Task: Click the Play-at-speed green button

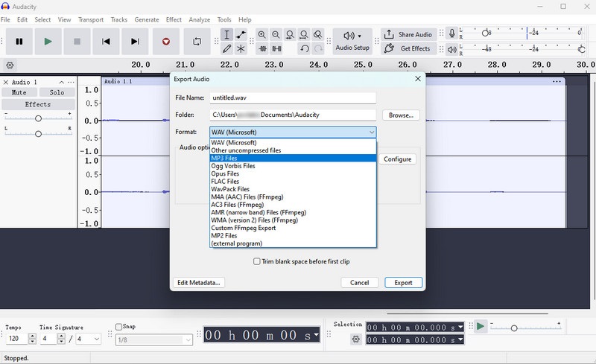Action: (481, 326)
